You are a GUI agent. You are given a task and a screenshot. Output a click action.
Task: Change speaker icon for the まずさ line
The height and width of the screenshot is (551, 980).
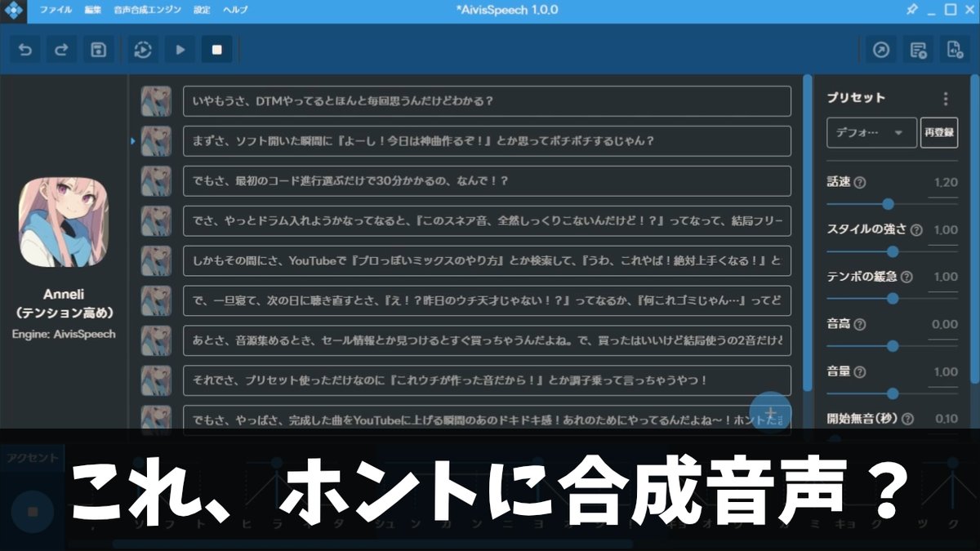(156, 141)
